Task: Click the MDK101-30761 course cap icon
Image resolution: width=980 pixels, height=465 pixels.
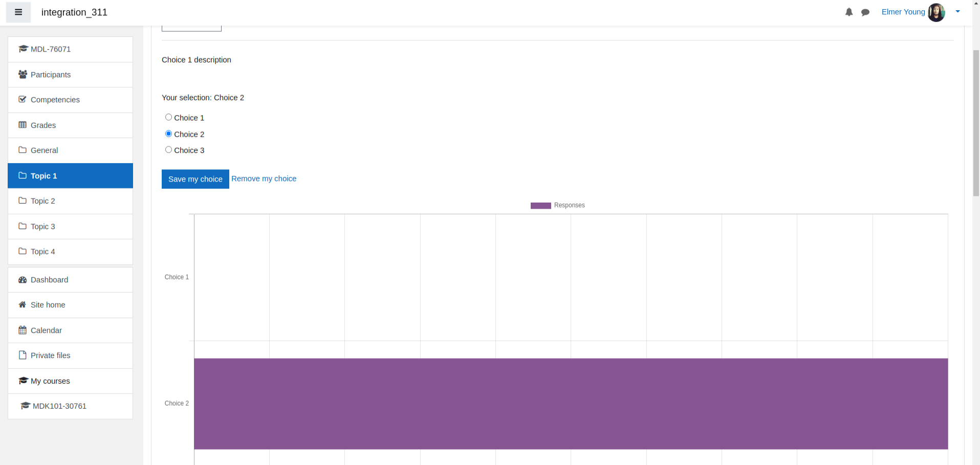Action: pyautogui.click(x=25, y=406)
